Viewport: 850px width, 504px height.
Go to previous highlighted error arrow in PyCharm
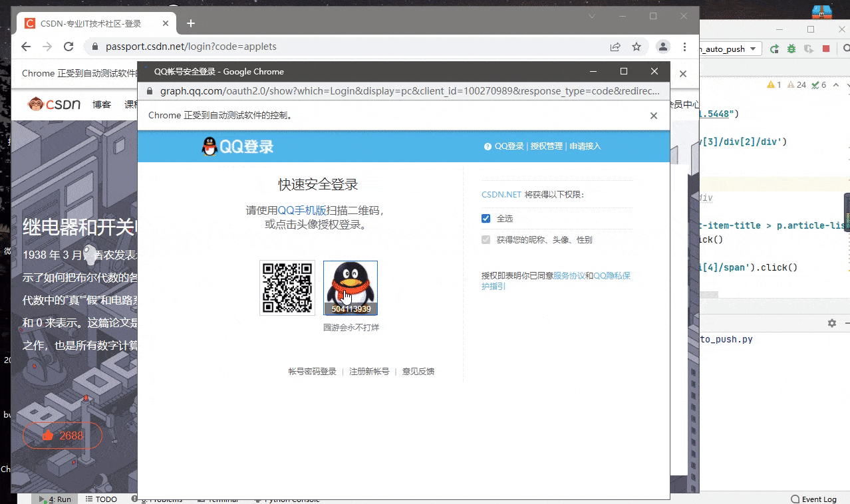pos(836,84)
